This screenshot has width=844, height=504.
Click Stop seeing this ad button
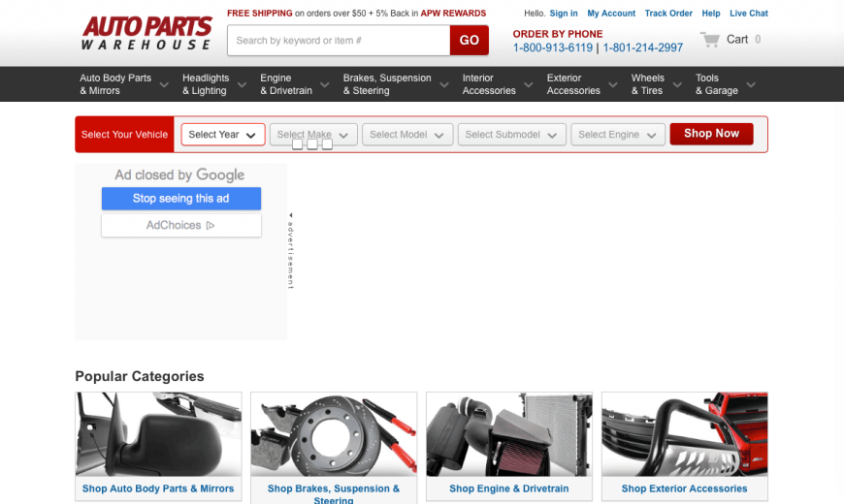[181, 199]
